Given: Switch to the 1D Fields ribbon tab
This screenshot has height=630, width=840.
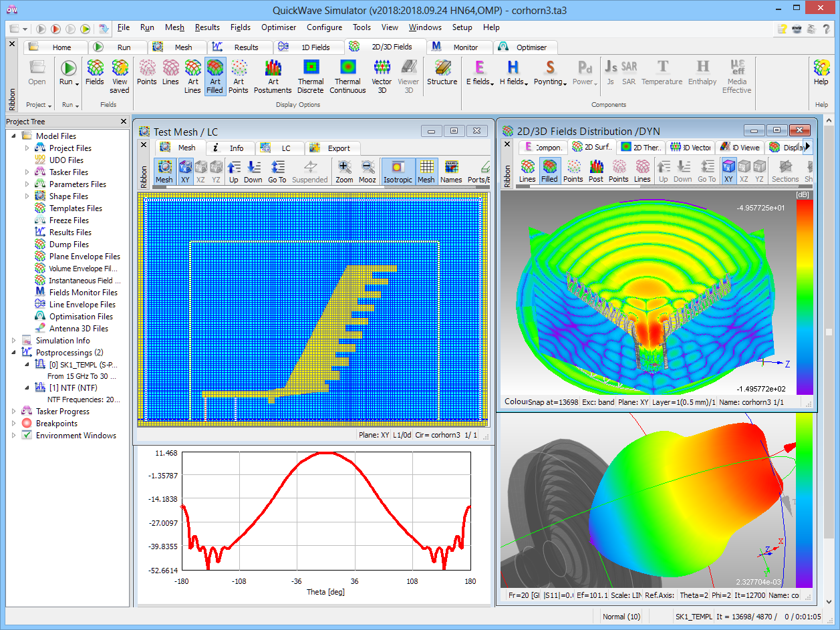Looking at the screenshot, I should [308, 47].
